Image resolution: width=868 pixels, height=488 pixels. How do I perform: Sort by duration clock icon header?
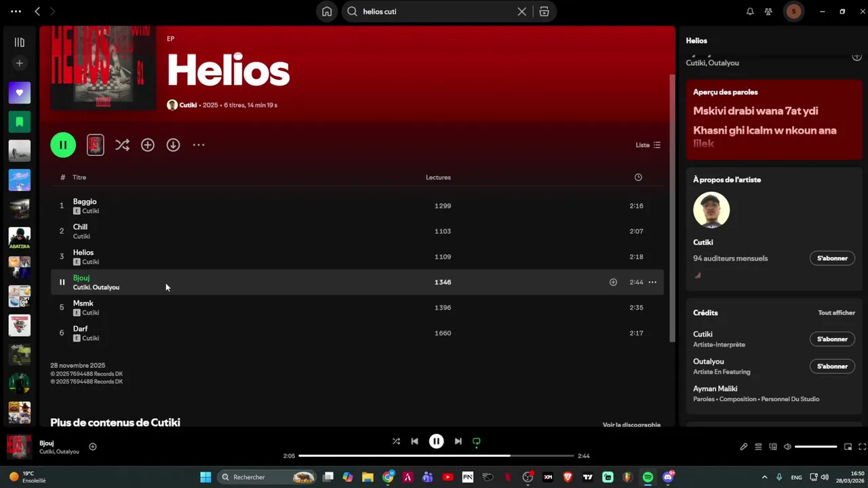(x=638, y=178)
